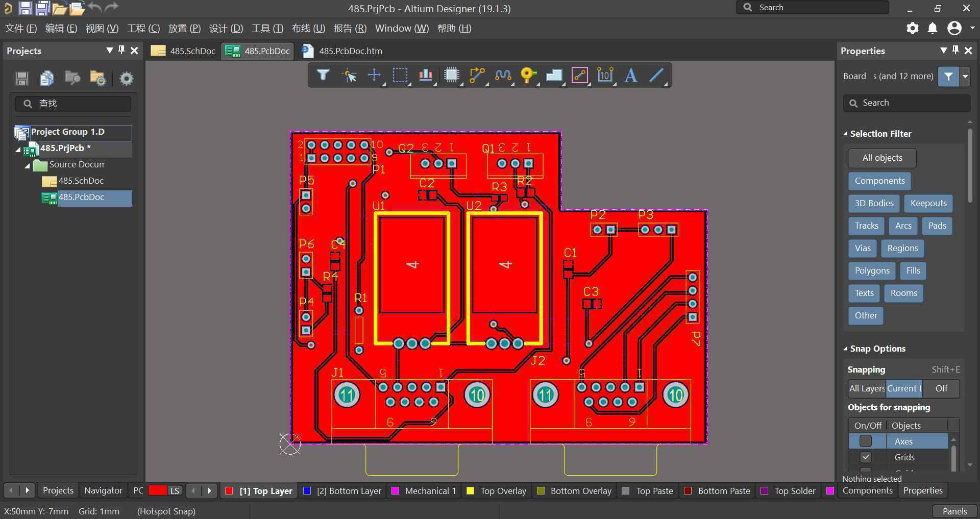This screenshot has height=519, width=980.
Task: Click the Projects panel save icon
Action: 21,78
